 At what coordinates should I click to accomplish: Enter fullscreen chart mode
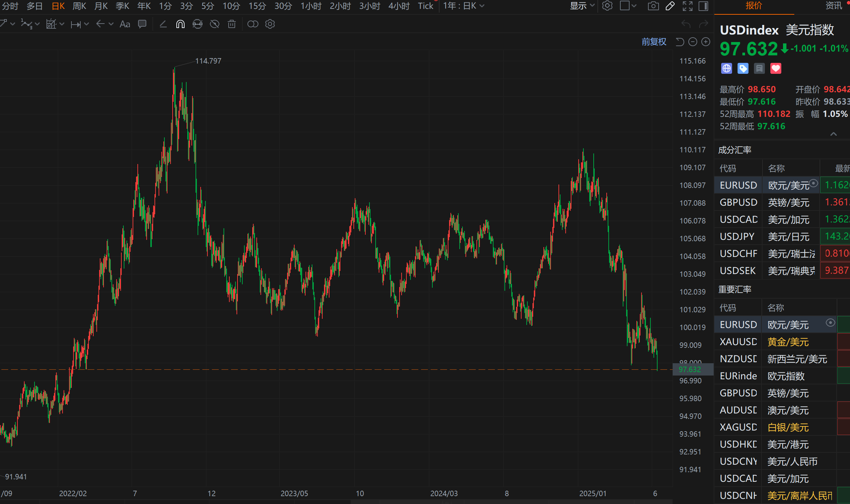687,6
